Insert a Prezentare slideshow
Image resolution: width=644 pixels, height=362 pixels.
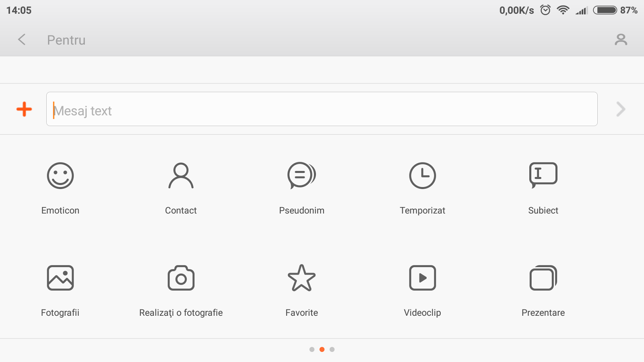[x=543, y=278]
